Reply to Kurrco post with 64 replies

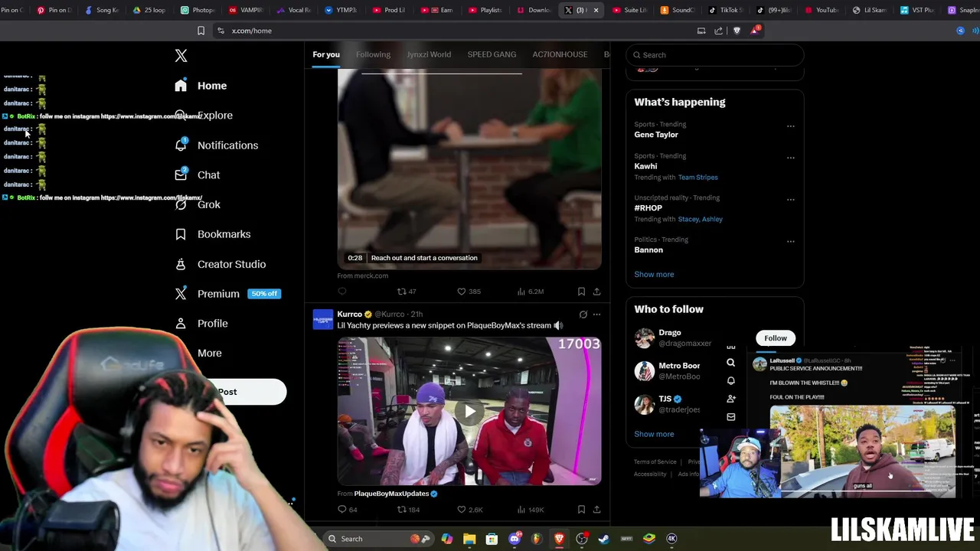pyautogui.click(x=347, y=510)
